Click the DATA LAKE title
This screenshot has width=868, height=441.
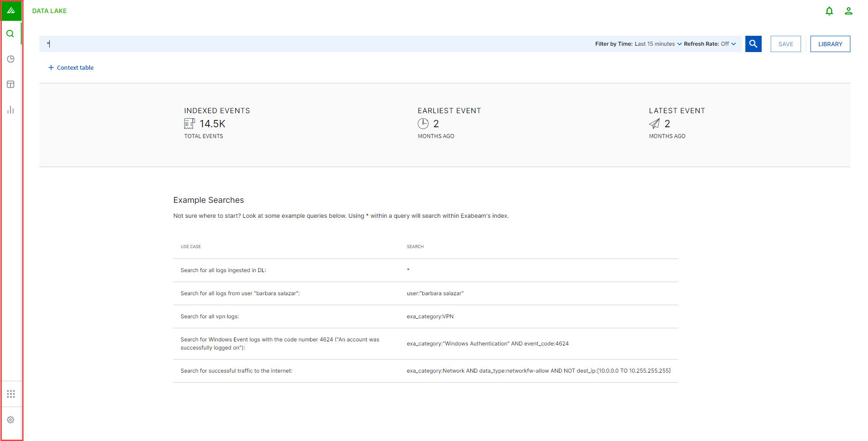49,11
